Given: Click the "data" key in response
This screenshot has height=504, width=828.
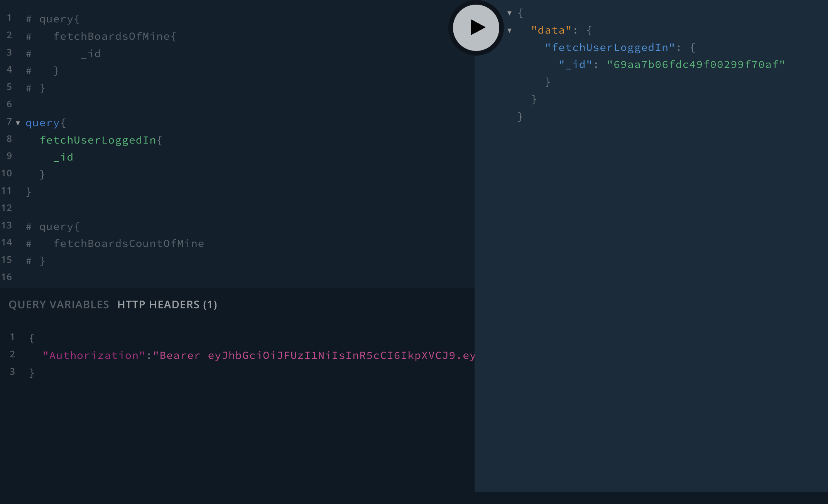Looking at the screenshot, I should point(551,30).
